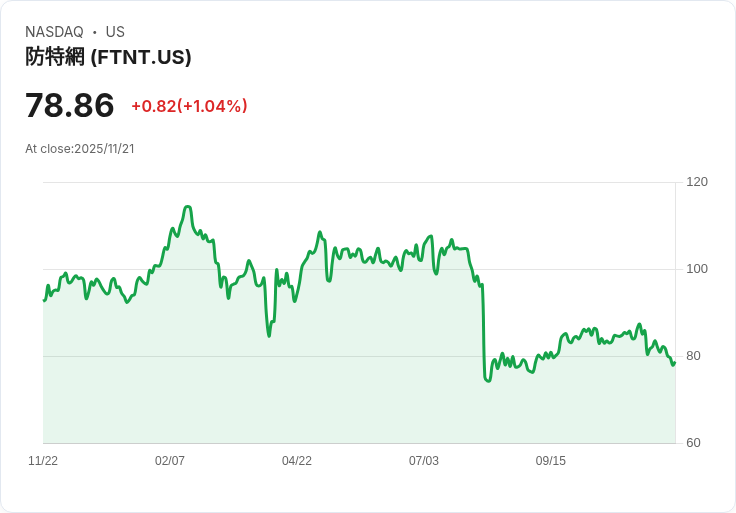
Task: Click the 11/22 date axis label
Action: pyautogui.click(x=43, y=460)
